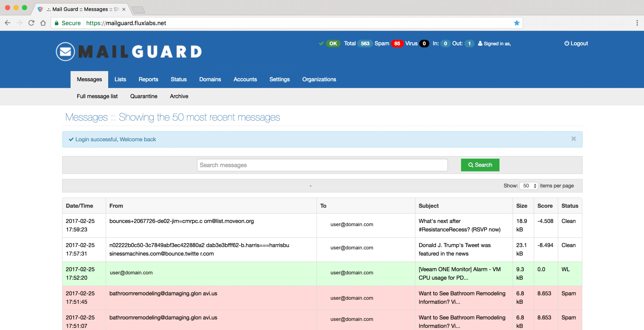Click the red Spam count badge (85)
This screenshot has width=644, height=330.
(x=396, y=43)
